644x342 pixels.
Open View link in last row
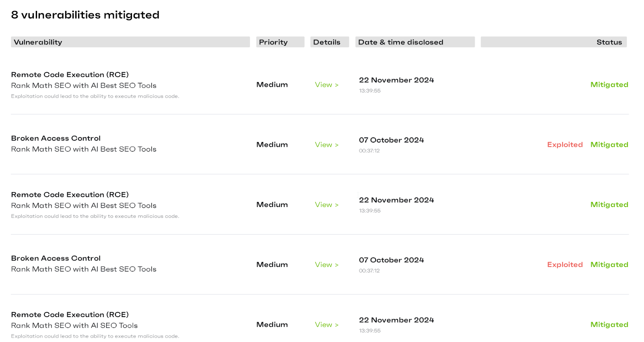click(x=326, y=325)
